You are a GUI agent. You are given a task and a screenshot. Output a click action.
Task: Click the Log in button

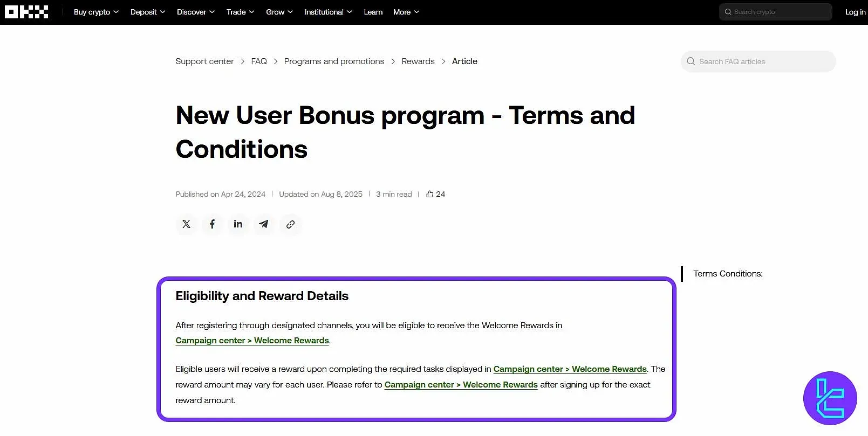tap(855, 12)
